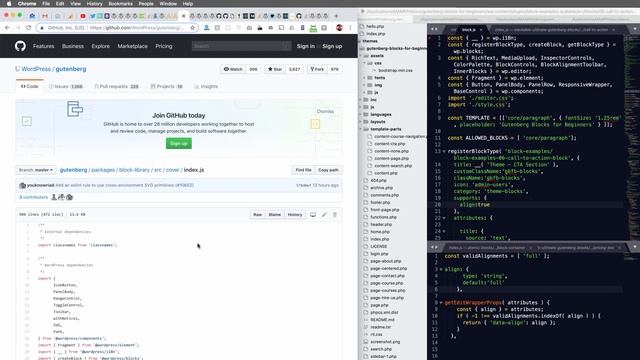This screenshot has height=360, width=640.
Task: Open the WordPress owner link
Action: (x=36, y=69)
